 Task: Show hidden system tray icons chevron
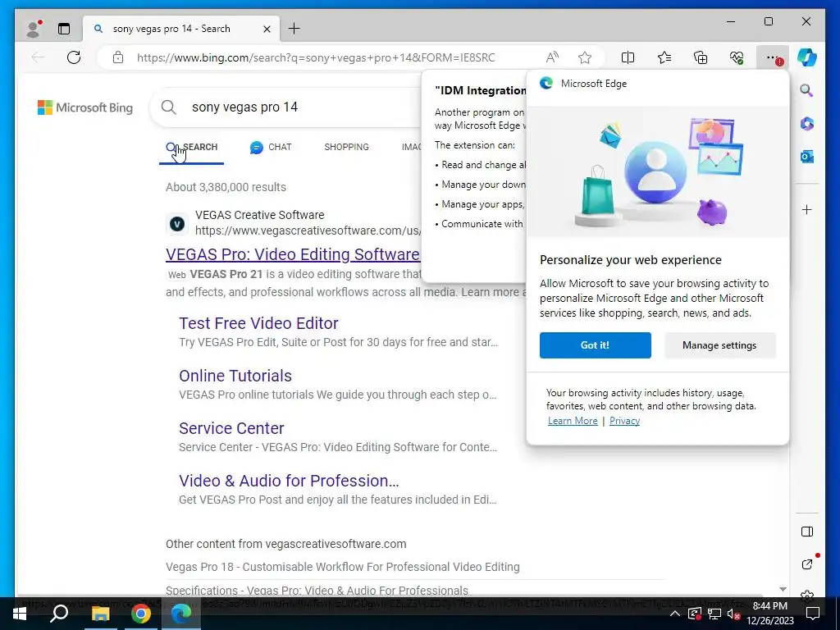coord(675,614)
